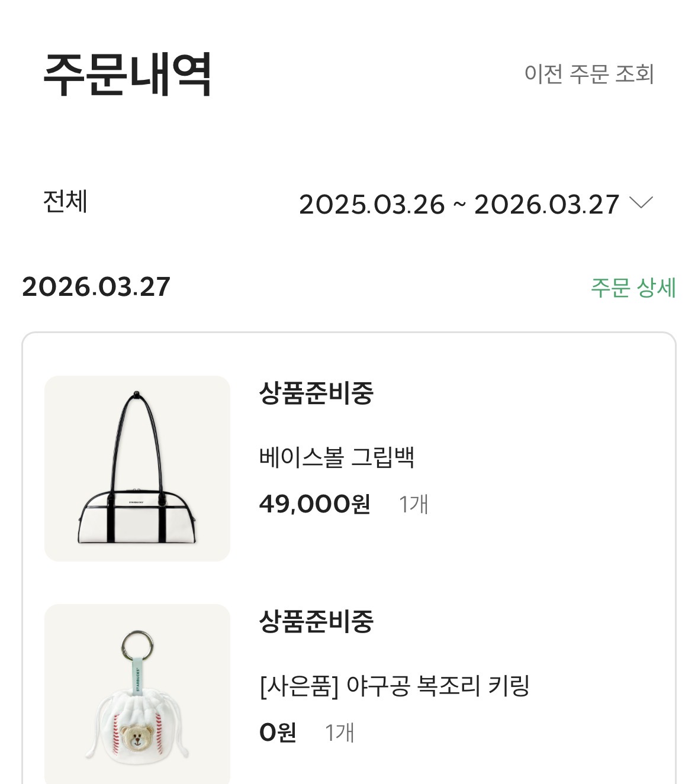
Task: Click the 49,000원 price
Action: [314, 504]
